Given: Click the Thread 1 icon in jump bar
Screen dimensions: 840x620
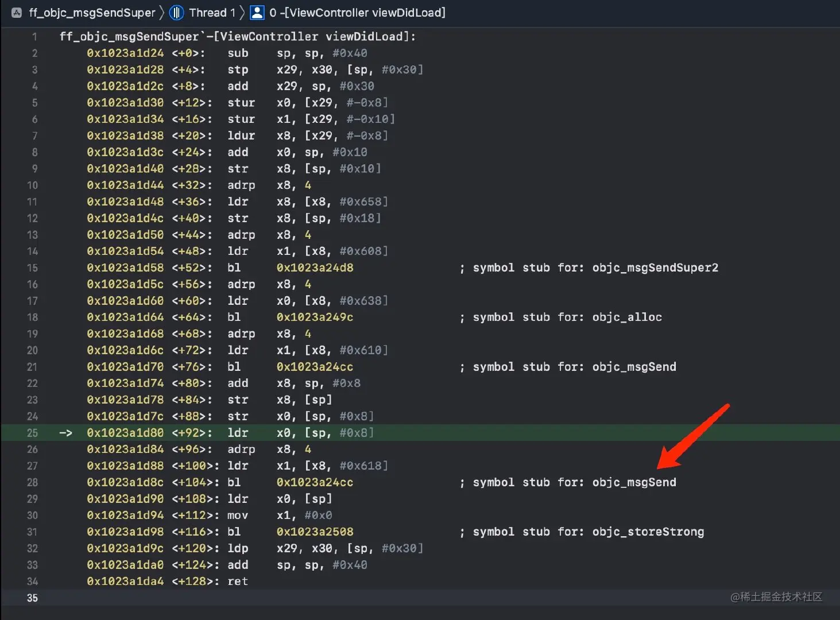Looking at the screenshot, I should pyautogui.click(x=177, y=13).
